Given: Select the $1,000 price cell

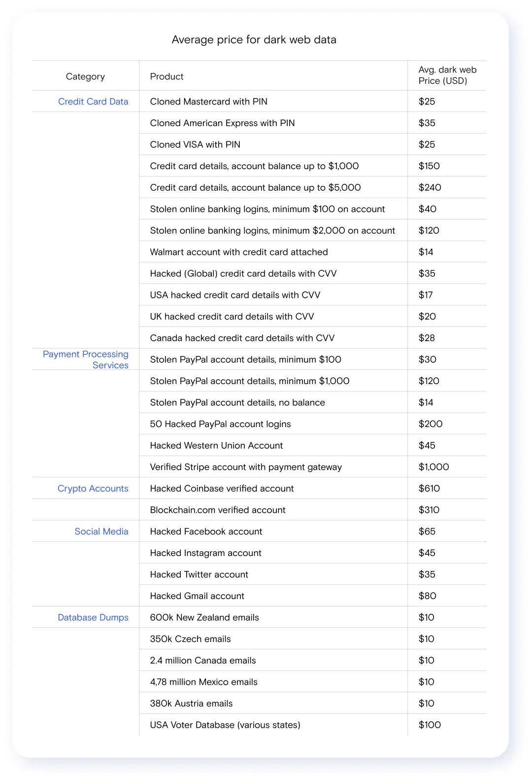Looking at the screenshot, I should pyautogui.click(x=434, y=467).
